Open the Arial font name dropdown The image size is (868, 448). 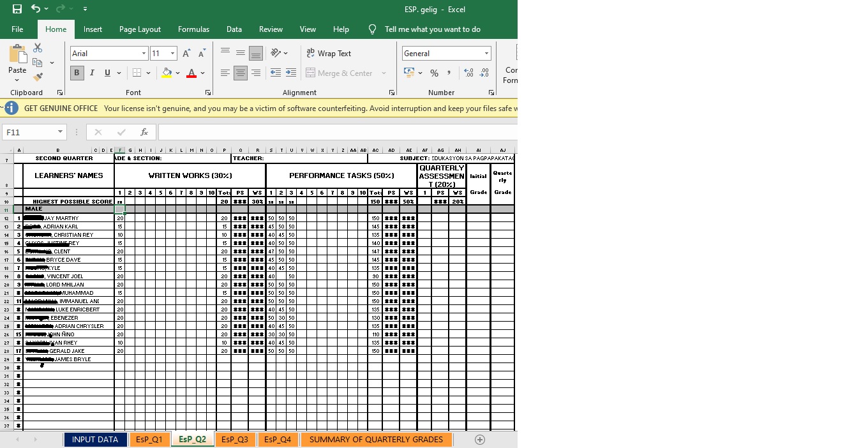click(x=144, y=54)
